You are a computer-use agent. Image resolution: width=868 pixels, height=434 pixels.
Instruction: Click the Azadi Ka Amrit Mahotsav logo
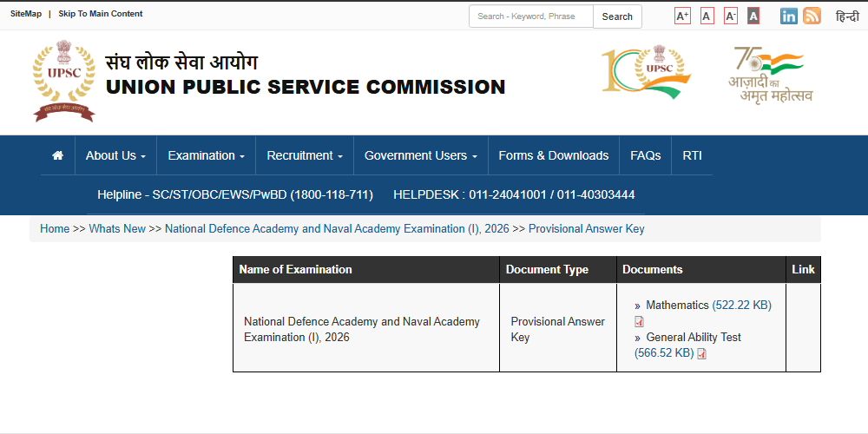tap(771, 74)
